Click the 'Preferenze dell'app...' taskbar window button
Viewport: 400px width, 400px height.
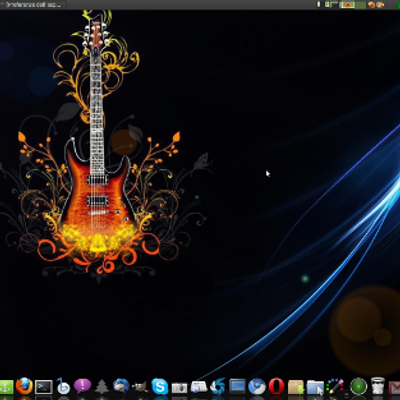[33, 5]
